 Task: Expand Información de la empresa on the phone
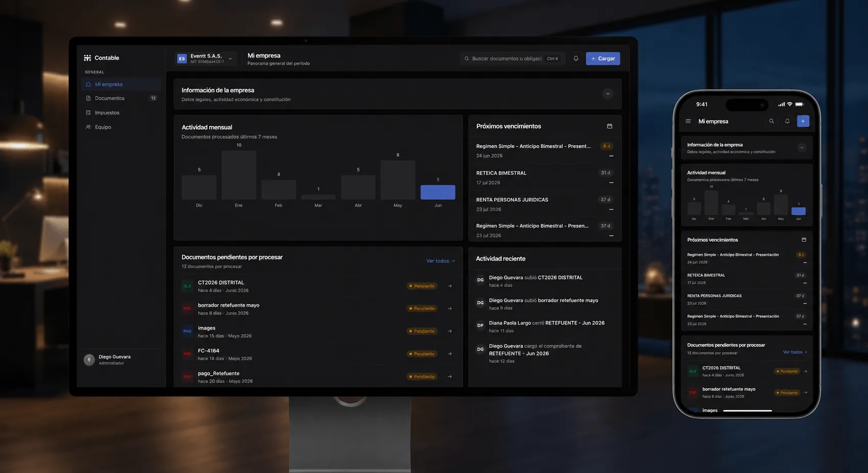(802, 148)
